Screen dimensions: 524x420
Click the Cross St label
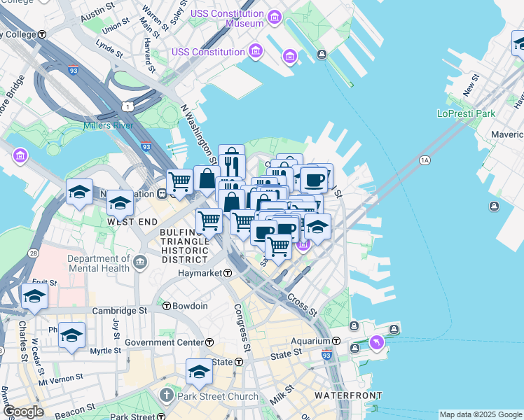pyautogui.click(x=302, y=305)
